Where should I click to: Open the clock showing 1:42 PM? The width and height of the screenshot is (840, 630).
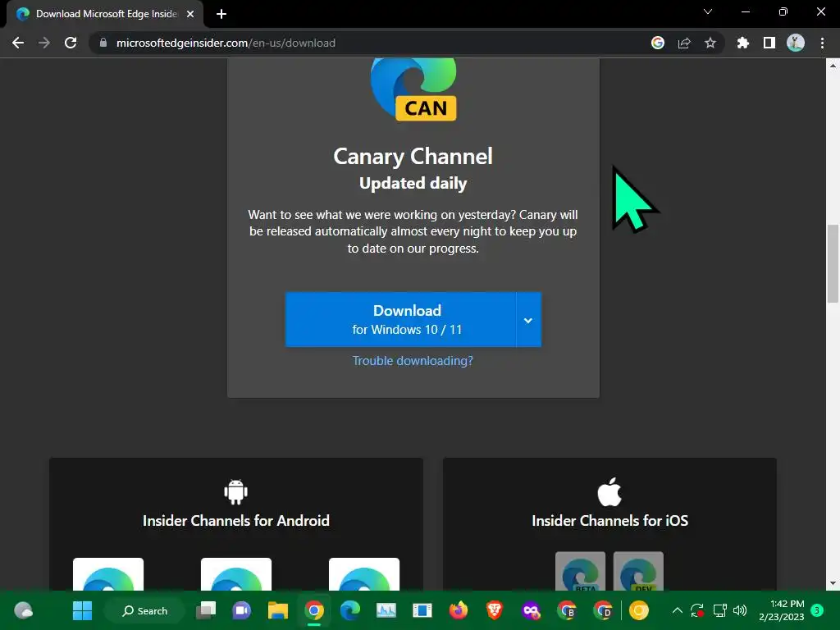coord(782,610)
